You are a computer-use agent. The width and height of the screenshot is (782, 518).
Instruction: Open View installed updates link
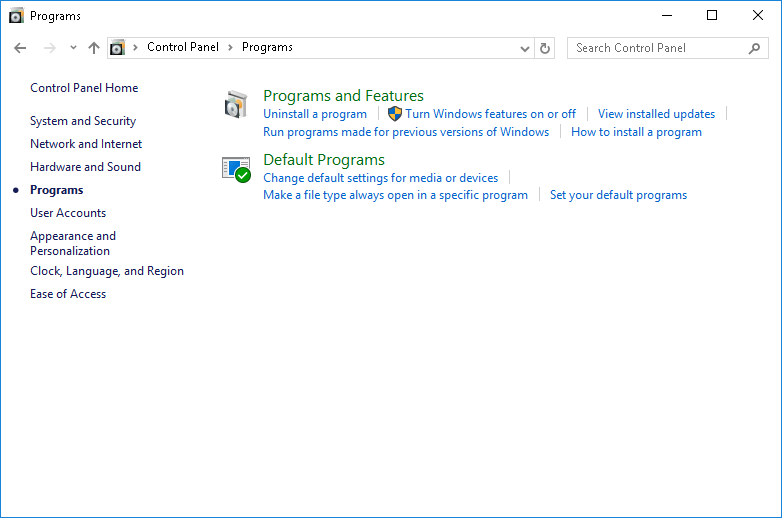coord(656,114)
